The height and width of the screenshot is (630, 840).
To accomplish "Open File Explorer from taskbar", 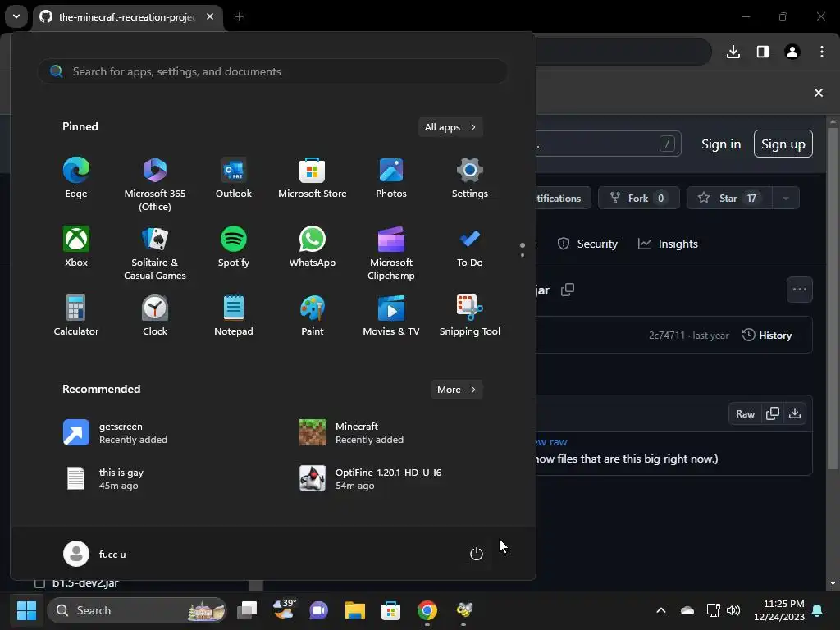I will pyautogui.click(x=354, y=610).
